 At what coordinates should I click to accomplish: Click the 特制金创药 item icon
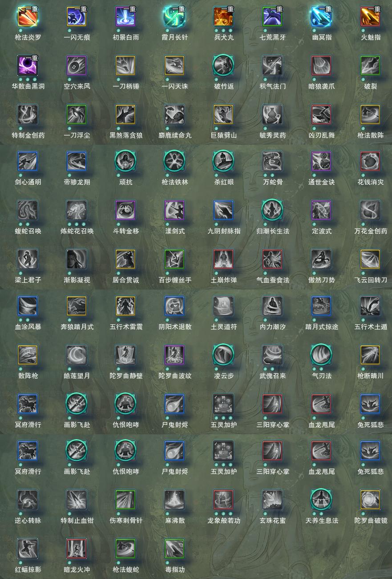click(x=28, y=115)
